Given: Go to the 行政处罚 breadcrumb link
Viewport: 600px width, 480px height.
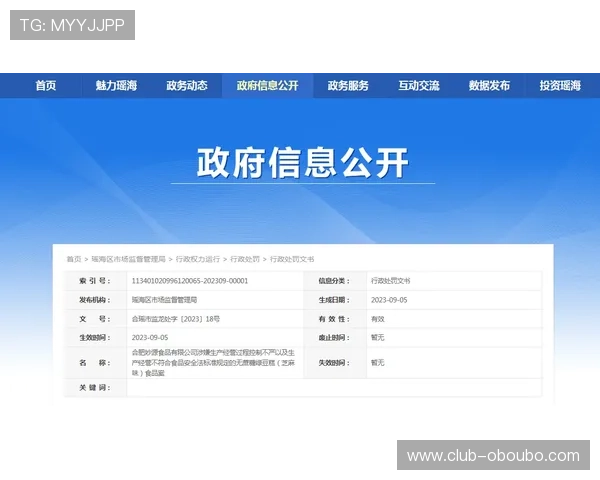Looking at the screenshot, I should click(245, 259).
